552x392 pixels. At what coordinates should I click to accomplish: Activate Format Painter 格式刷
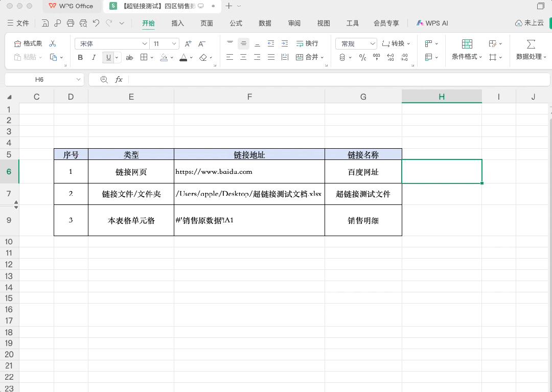pos(28,43)
